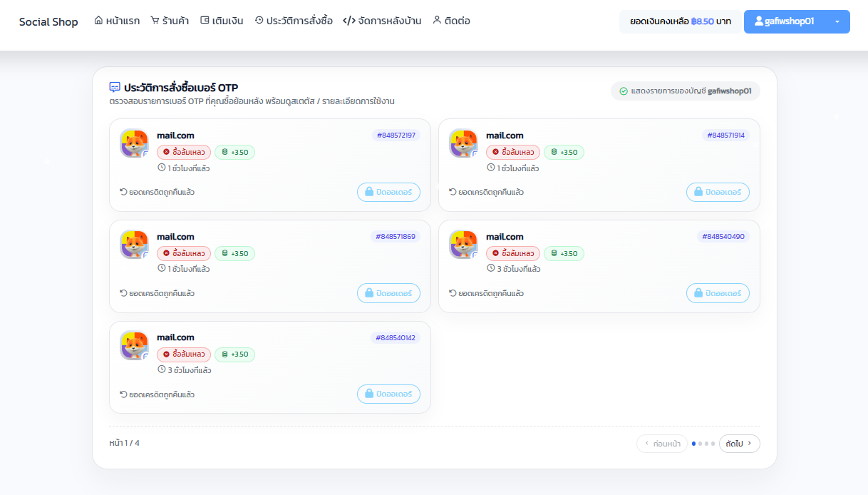Click the fox app icon for order #848571914

pos(463,143)
